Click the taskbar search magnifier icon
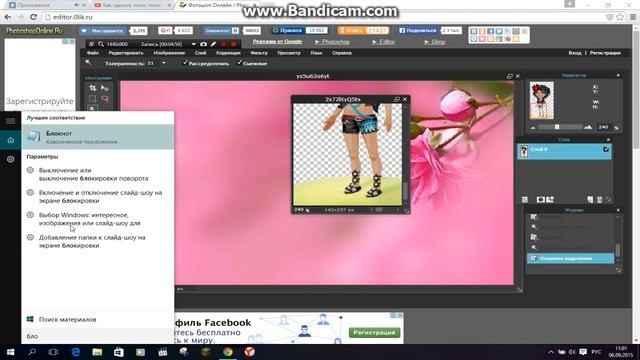The height and width of the screenshot is (360, 640). click(32, 352)
